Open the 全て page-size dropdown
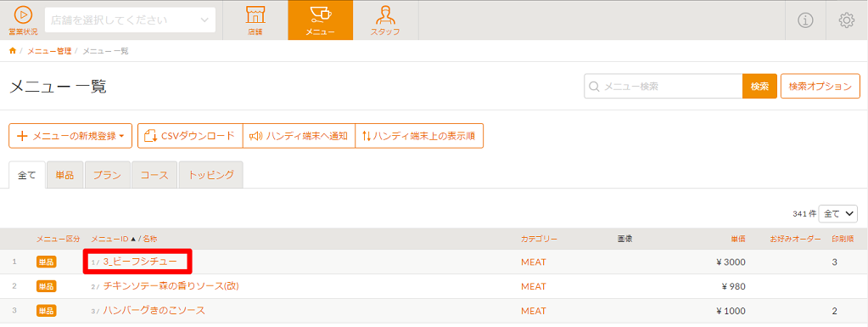The width and height of the screenshot is (868, 327). (837, 213)
